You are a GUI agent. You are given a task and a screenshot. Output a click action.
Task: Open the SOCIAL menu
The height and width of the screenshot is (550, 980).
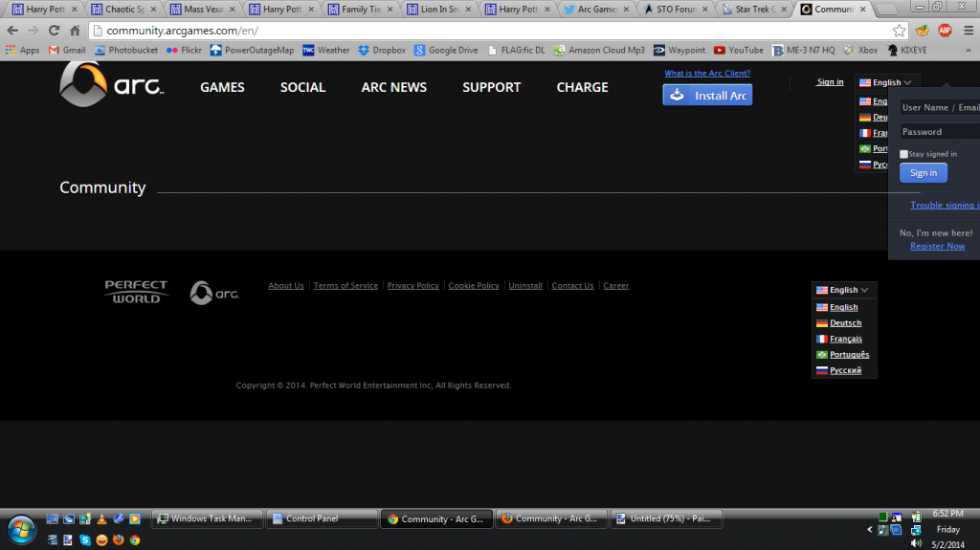click(x=302, y=87)
